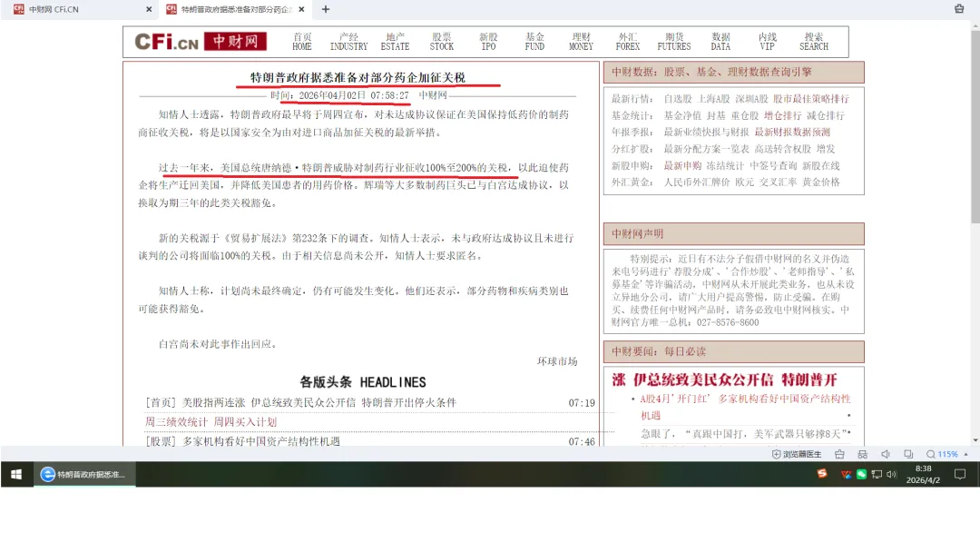Click the 中财网 source link under title
This screenshot has width=980, height=552.
tap(433, 95)
